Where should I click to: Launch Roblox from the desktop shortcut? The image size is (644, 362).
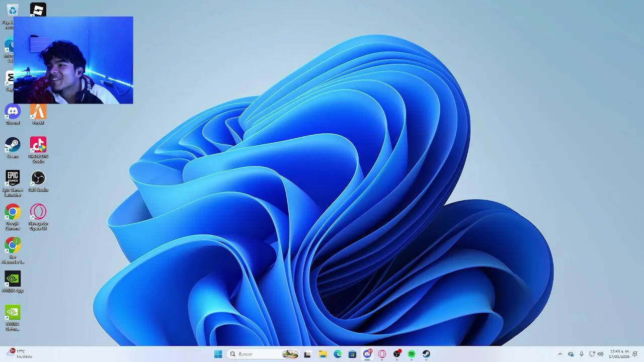point(38,10)
